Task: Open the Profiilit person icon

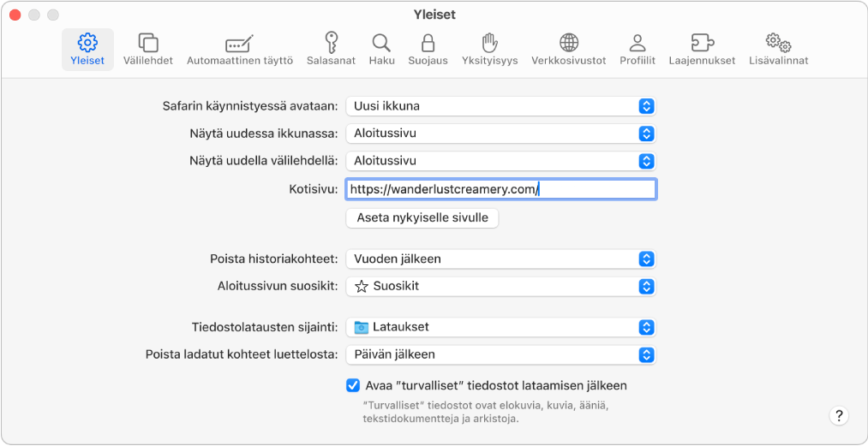Action: [x=637, y=43]
